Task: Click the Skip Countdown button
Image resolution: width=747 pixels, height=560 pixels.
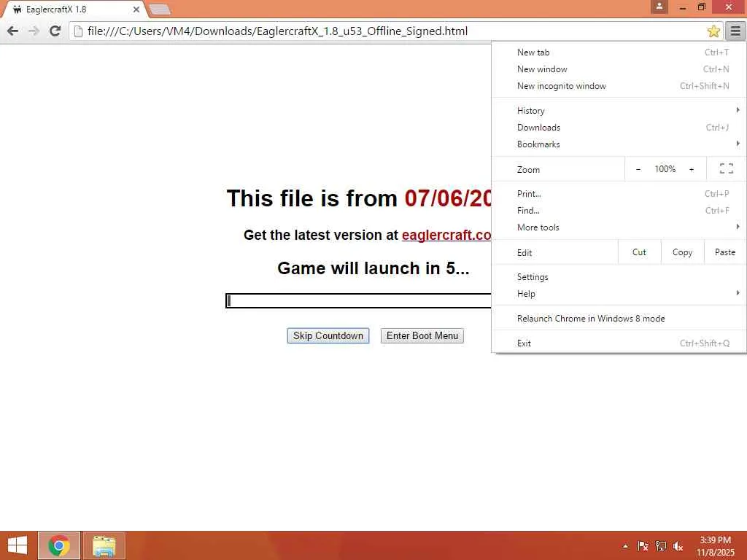Action: [328, 335]
